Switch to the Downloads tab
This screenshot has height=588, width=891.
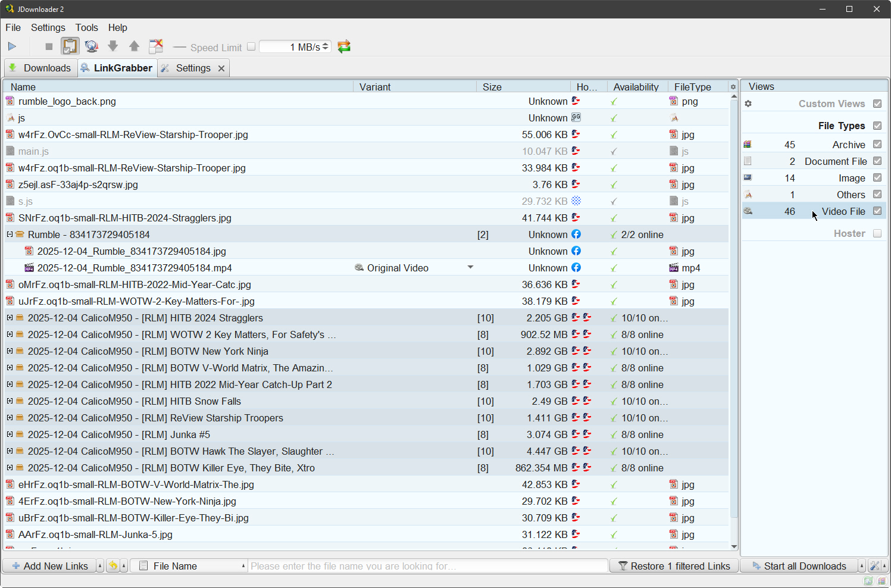(x=40, y=68)
